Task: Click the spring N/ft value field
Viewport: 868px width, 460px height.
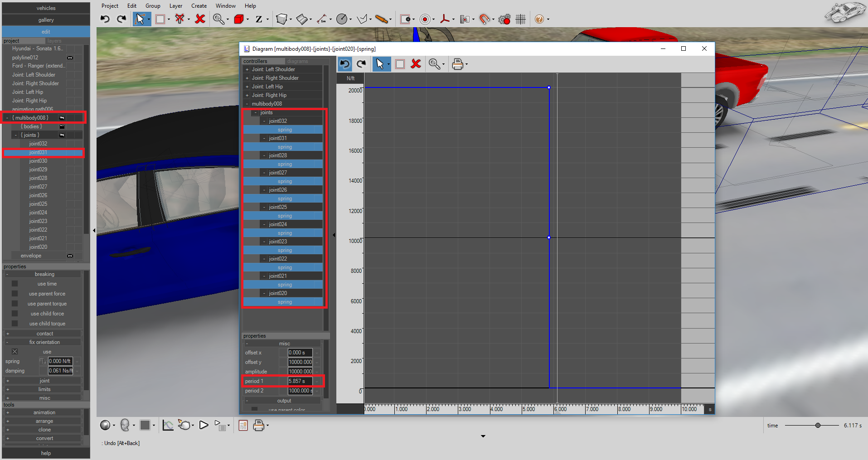Action: click(60, 361)
